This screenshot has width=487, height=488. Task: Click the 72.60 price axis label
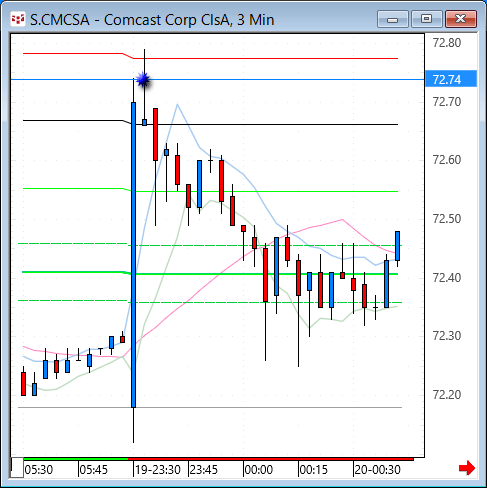tap(447, 160)
